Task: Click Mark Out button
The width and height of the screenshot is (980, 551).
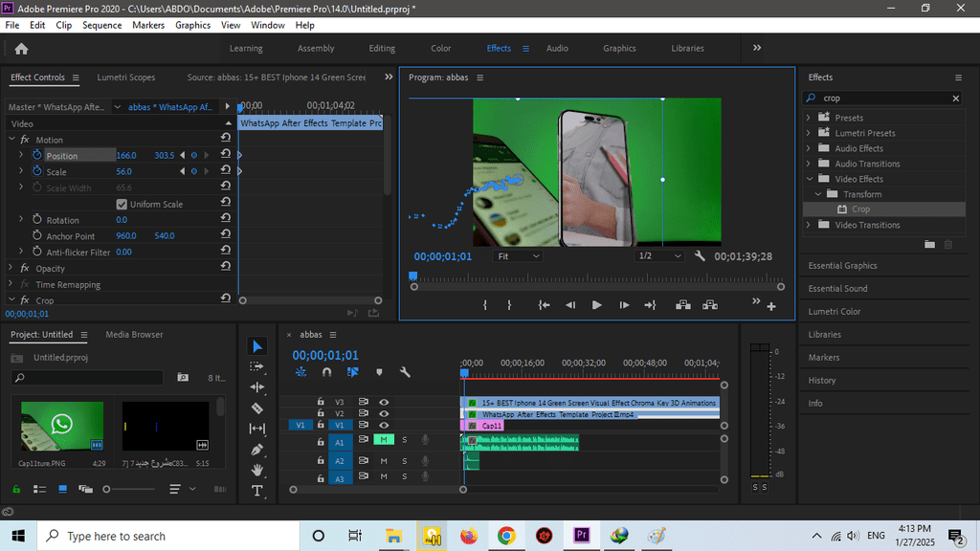Action: [509, 305]
